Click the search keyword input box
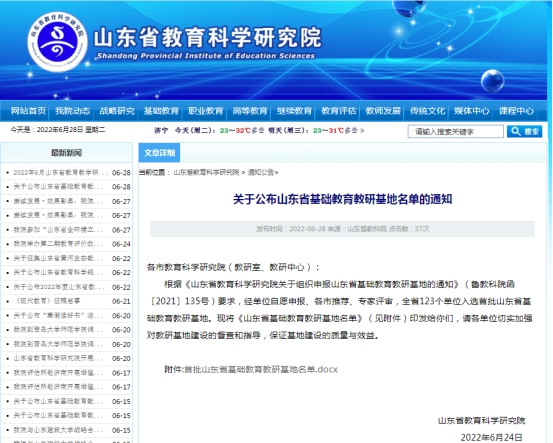553x443 pixels. (456, 132)
